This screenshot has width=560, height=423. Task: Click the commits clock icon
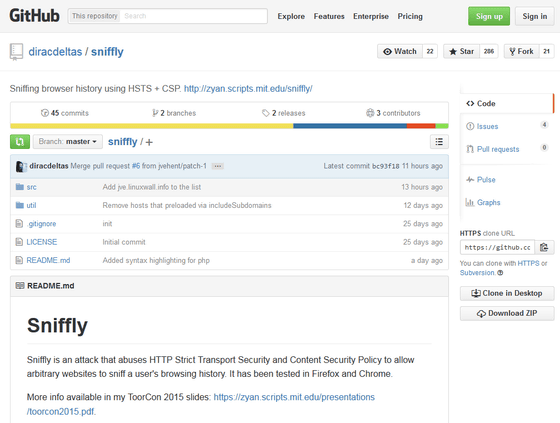tap(45, 113)
